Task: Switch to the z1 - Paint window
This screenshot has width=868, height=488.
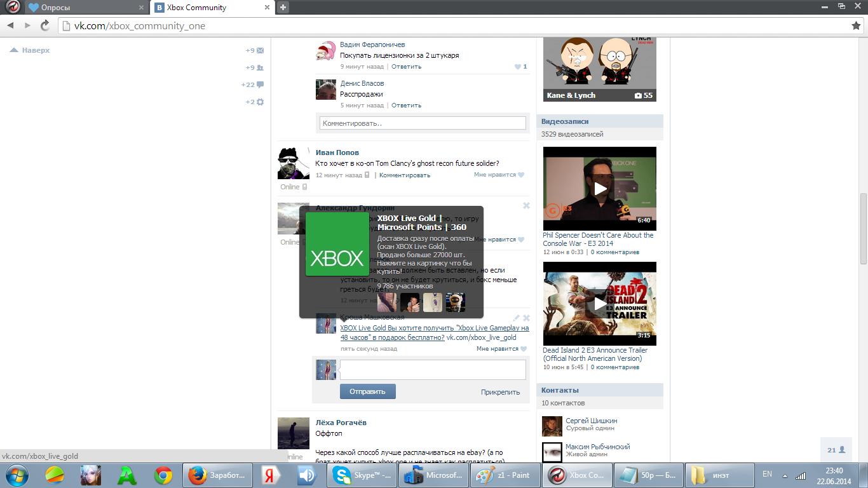Action: pyautogui.click(x=506, y=475)
